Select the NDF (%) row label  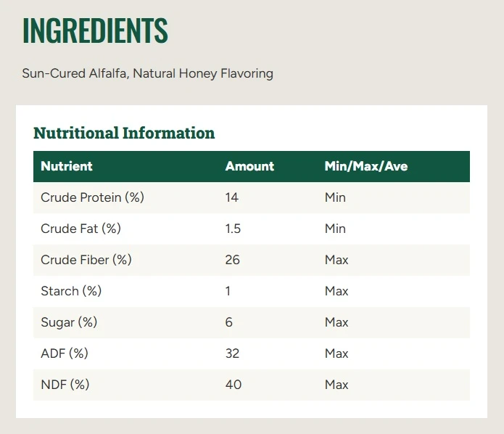click(65, 385)
